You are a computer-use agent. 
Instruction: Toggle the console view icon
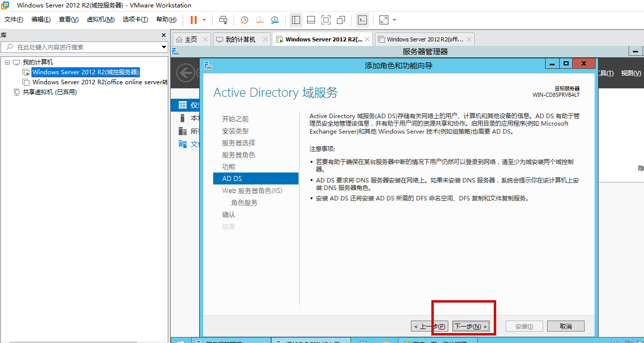362,20
